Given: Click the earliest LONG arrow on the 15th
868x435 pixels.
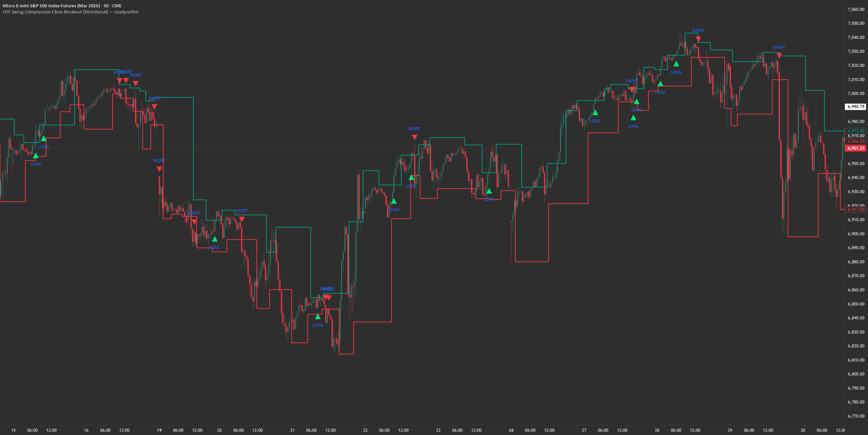Looking at the screenshot, I should 35,155.
